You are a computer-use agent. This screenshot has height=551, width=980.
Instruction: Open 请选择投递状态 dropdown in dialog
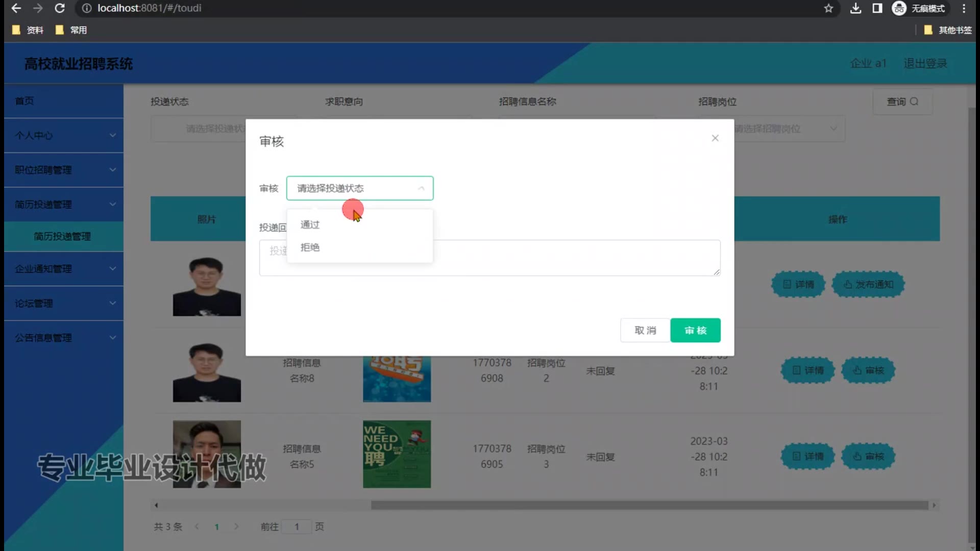click(x=360, y=188)
